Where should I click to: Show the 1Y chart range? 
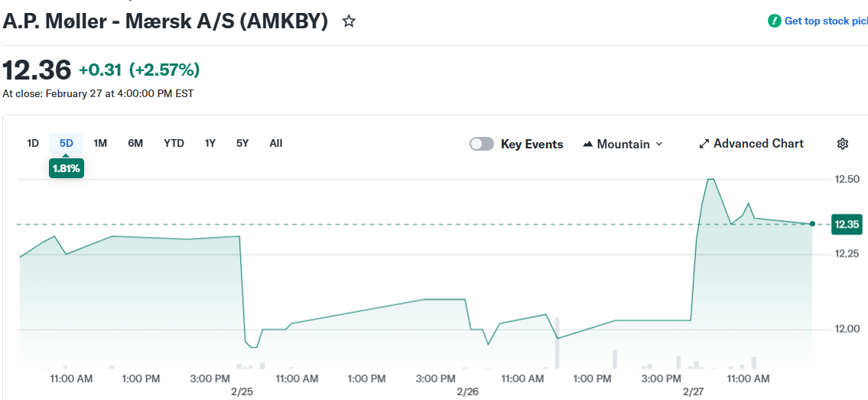pyautogui.click(x=210, y=143)
